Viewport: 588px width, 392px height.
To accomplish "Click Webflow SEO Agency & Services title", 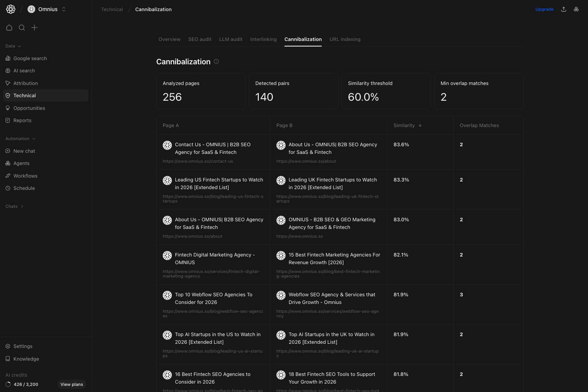I will point(332,298).
